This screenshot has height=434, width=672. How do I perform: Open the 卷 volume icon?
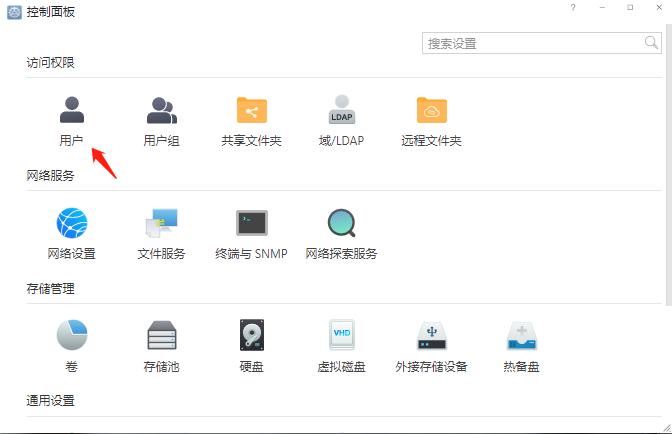[x=71, y=336]
